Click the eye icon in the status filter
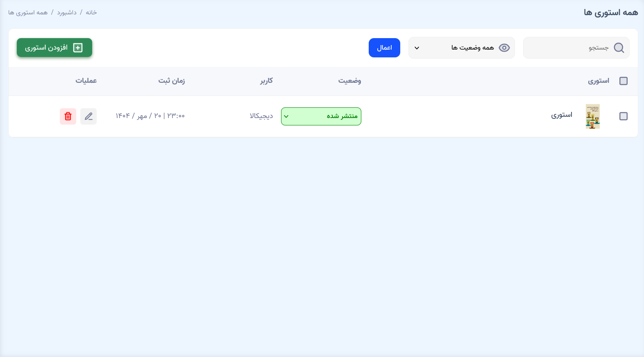The width and height of the screenshot is (644, 357). 504,48
